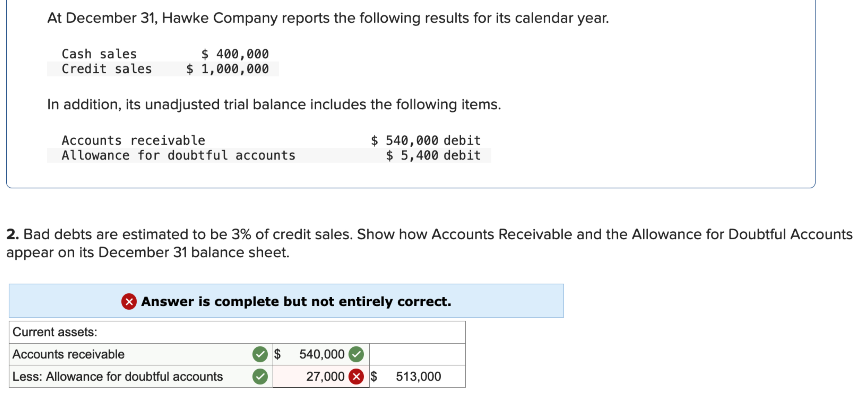Click the Hawke Company intro sentence
The image size is (868, 402).
coord(328,18)
